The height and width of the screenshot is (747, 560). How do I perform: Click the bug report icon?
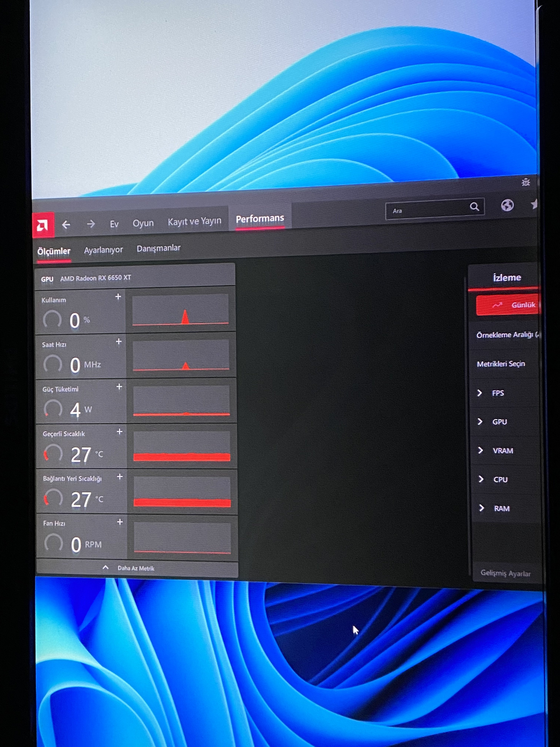coord(526,182)
